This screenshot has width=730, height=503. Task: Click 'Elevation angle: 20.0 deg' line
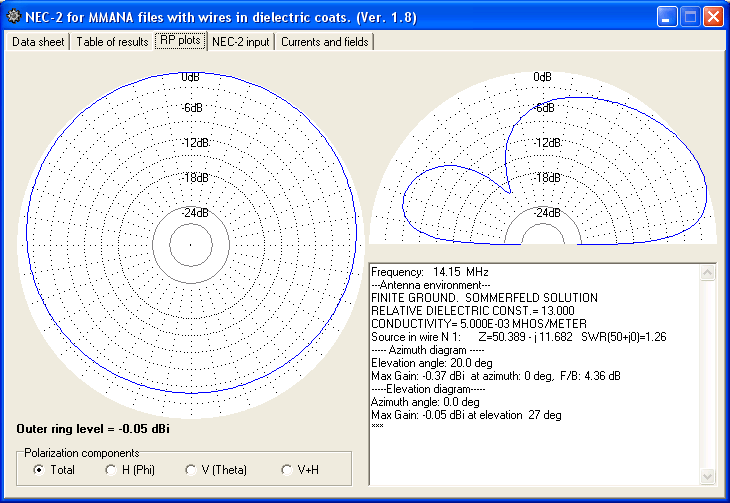pos(432,363)
